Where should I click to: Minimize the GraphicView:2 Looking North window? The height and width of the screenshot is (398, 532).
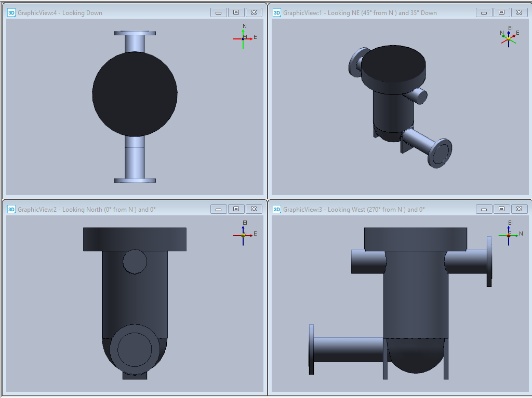(x=219, y=209)
